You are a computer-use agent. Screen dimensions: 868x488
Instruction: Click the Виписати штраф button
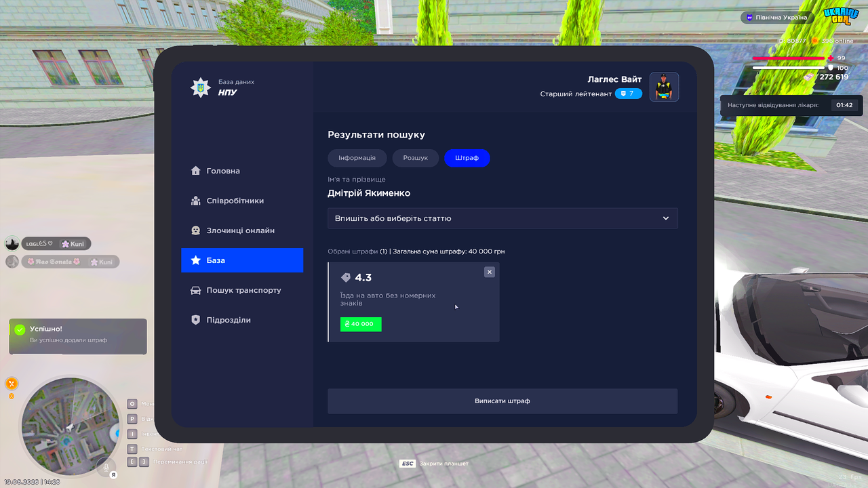(x=502, y=401)
